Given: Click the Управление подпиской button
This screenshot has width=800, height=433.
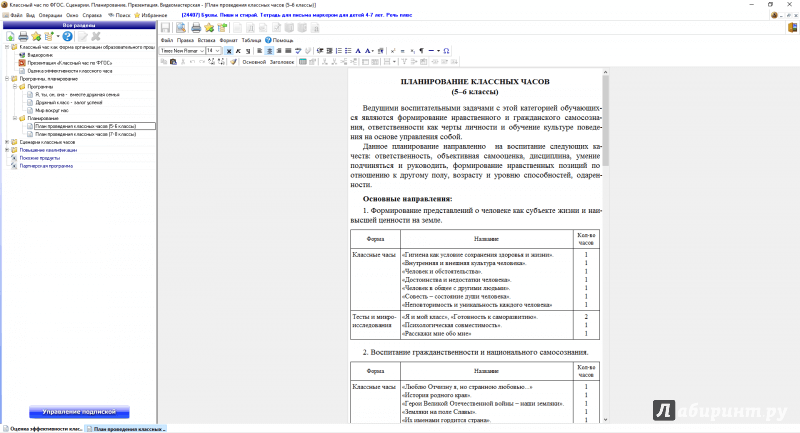Looking at the screenshot, I should point(79,412).
